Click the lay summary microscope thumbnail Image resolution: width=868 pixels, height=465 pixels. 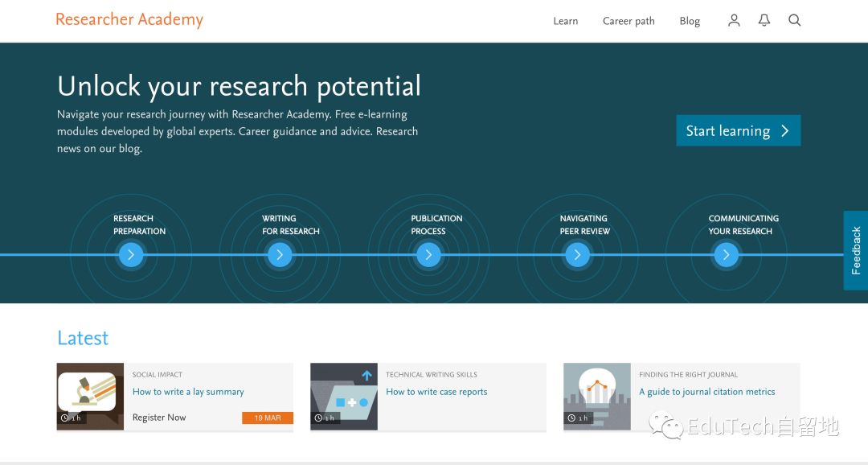point(90,397)
